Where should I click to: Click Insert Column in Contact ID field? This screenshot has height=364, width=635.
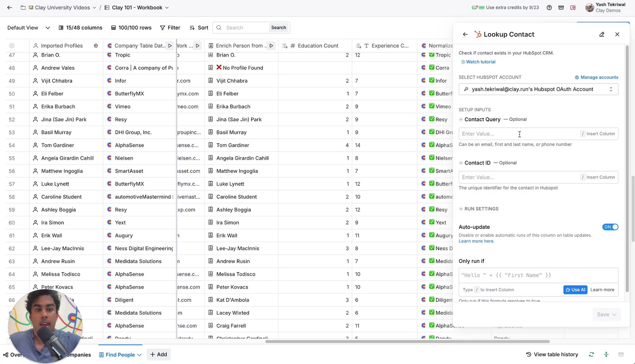pos(598,177)
